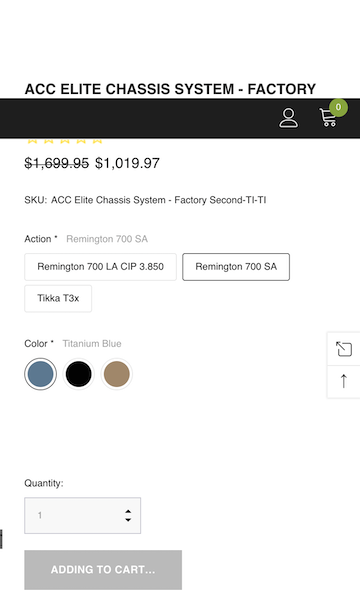Pick the tan color swatch
Screen dimensions: 360x598
(x=117, y=374)
